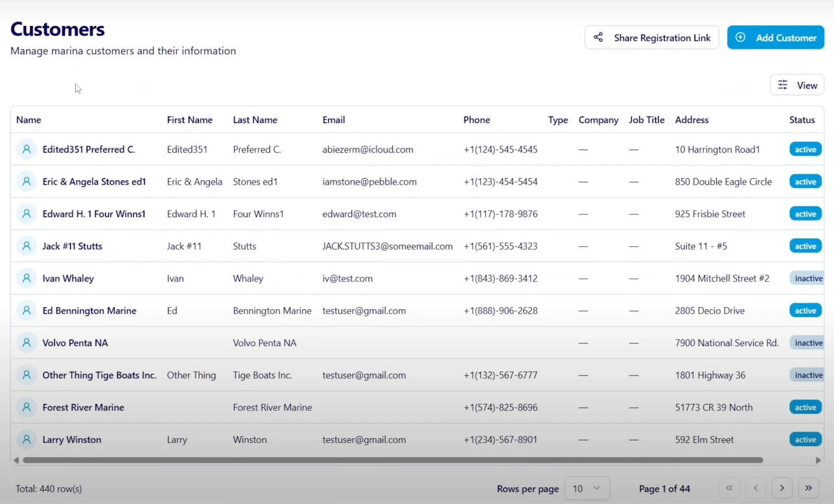Jump to the last page arrow

coord(808,488)
